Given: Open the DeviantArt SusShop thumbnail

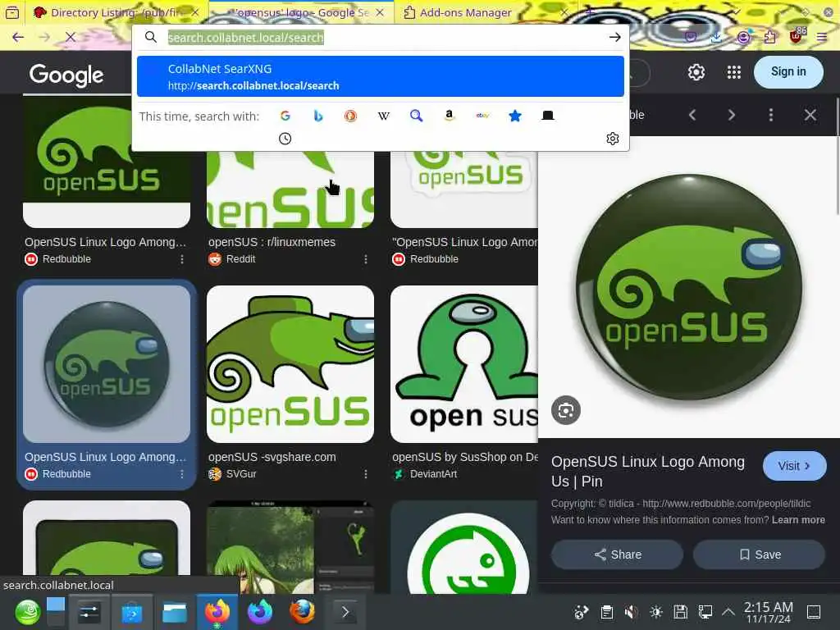Looking at the screenshot, I should click(x=464, y=364).
